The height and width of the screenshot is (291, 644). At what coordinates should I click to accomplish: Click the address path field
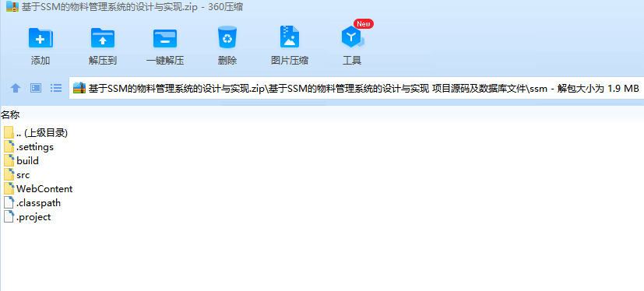(x=357, y=88)
